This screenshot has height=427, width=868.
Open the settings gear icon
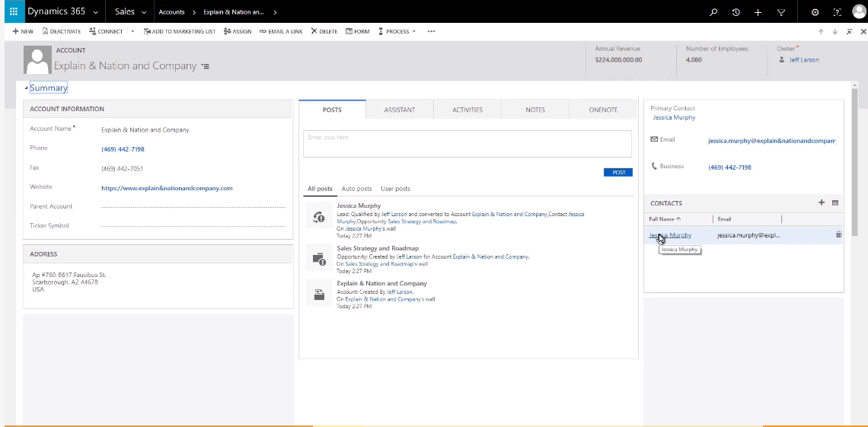815,12
